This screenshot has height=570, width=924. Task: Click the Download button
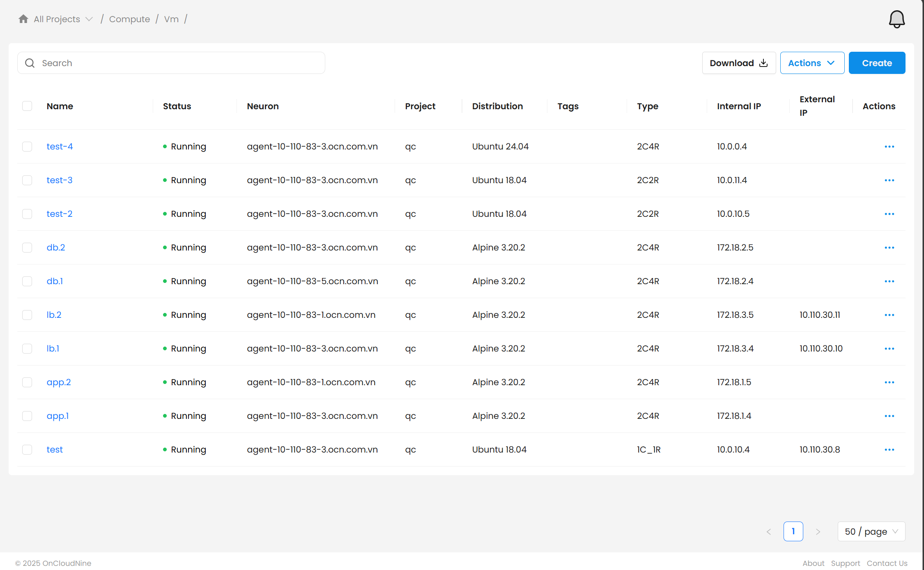tap(738, 63)
